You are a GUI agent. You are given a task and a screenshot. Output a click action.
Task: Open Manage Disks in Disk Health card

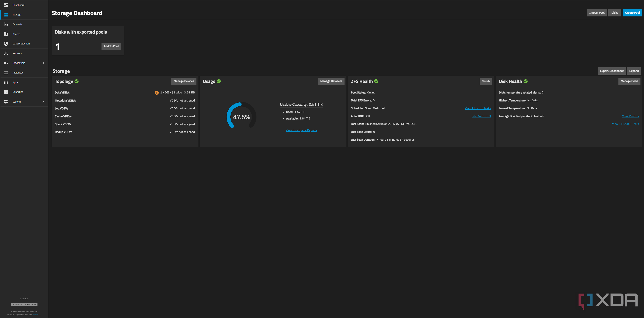pos(629,81)
